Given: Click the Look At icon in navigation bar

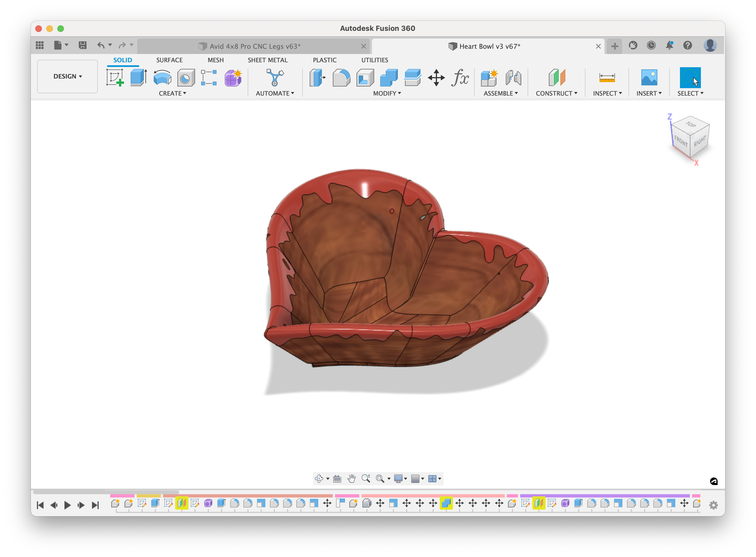Looking at the screenshot, I should pyautogui.click(x=337, y=478).
